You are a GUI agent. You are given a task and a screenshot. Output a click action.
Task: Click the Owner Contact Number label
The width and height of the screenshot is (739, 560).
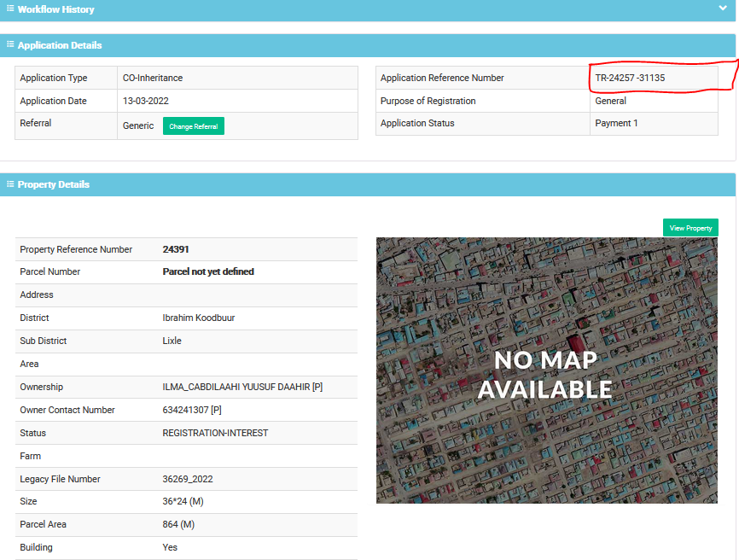[67, 410]
